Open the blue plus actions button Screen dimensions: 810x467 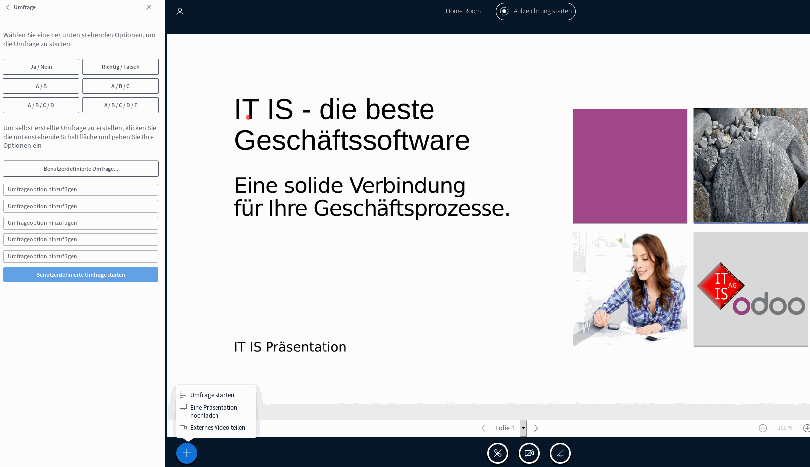(186, 453)
